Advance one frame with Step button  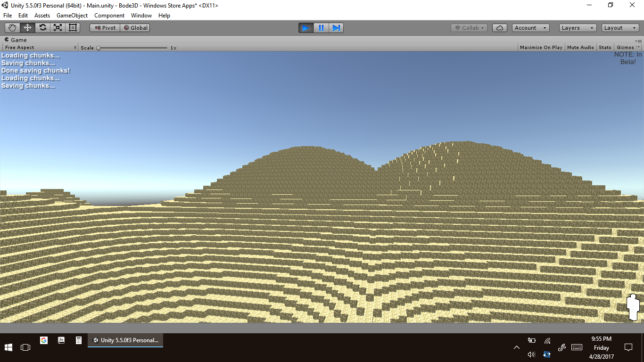[336, 28]
